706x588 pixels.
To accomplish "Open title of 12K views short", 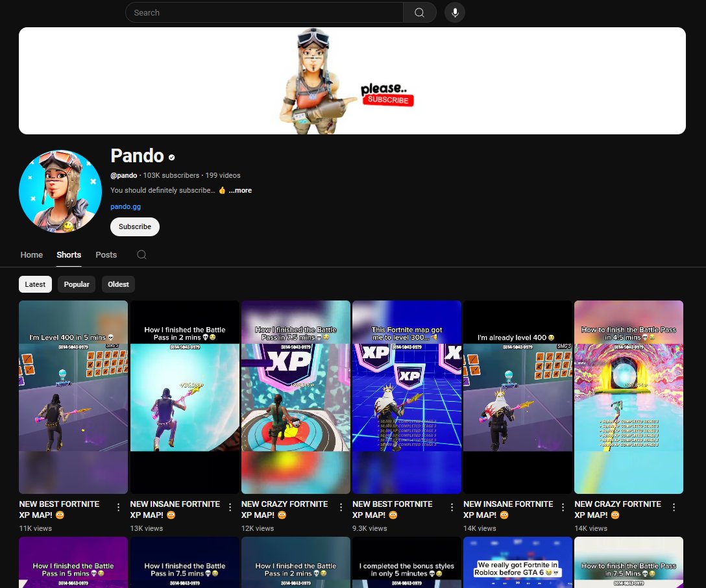I will pyautogui.click(x=285, y=509).
